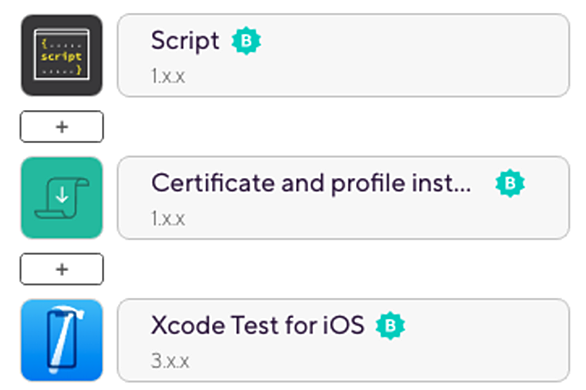Click the verified badge beside Certificate and profile inst...

[510, 183]
